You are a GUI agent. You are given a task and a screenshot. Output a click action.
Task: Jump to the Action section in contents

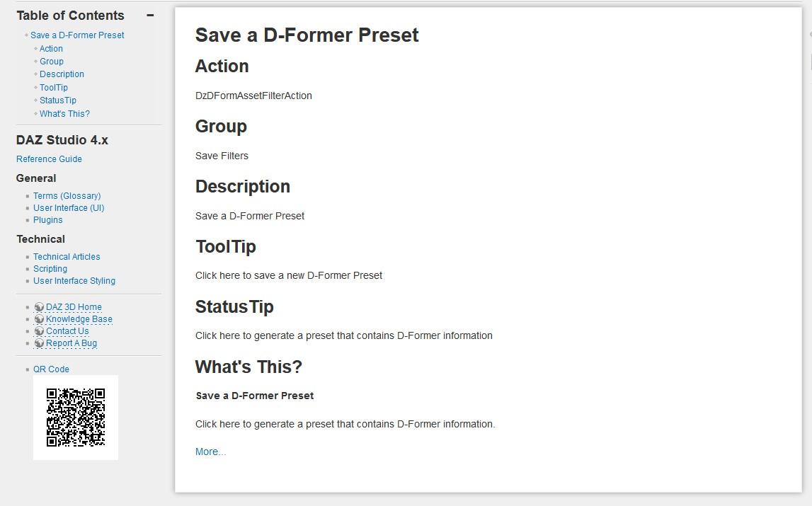point(51,49)
